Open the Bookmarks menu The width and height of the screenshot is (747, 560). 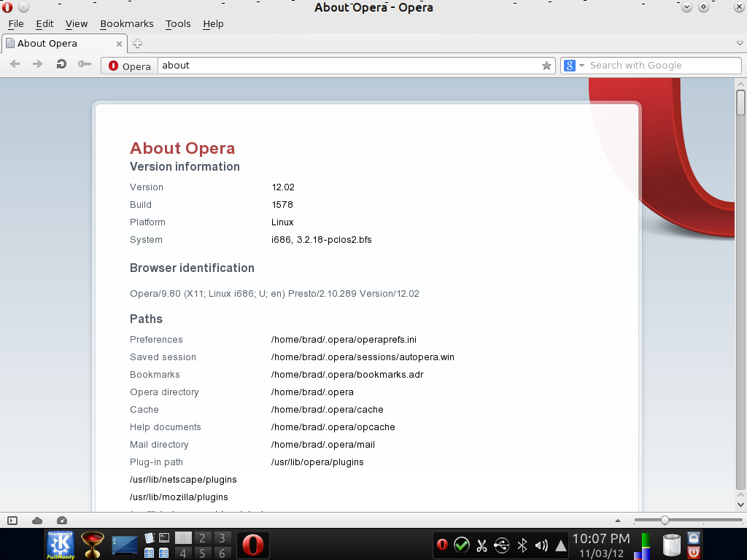(x=127, y=24)
